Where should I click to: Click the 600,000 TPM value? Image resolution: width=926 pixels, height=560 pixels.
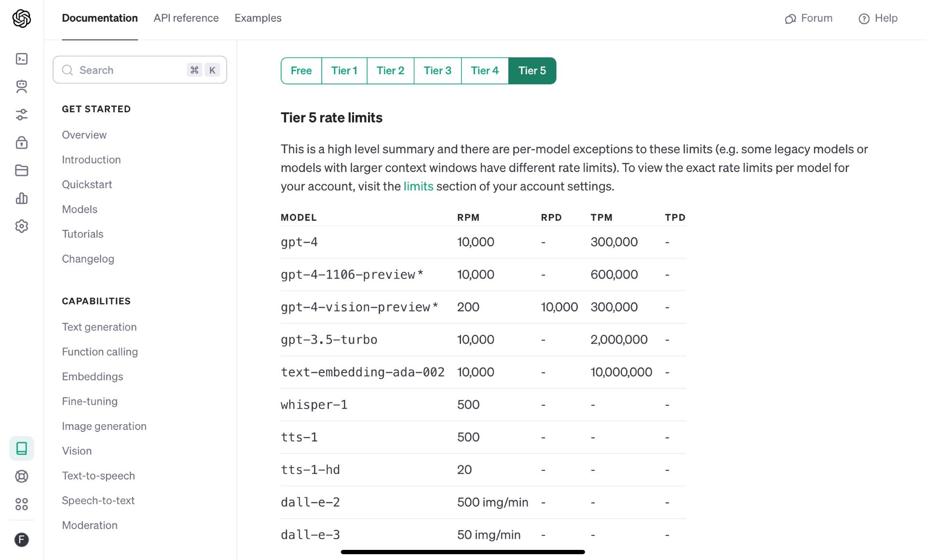click(614, 275)
